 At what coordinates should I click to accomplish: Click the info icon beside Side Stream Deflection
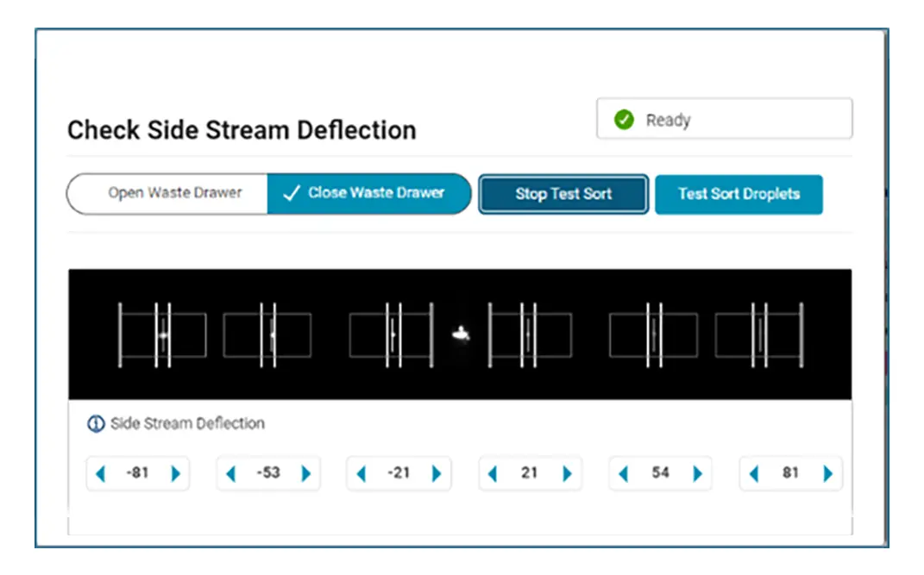pos(96,424)
